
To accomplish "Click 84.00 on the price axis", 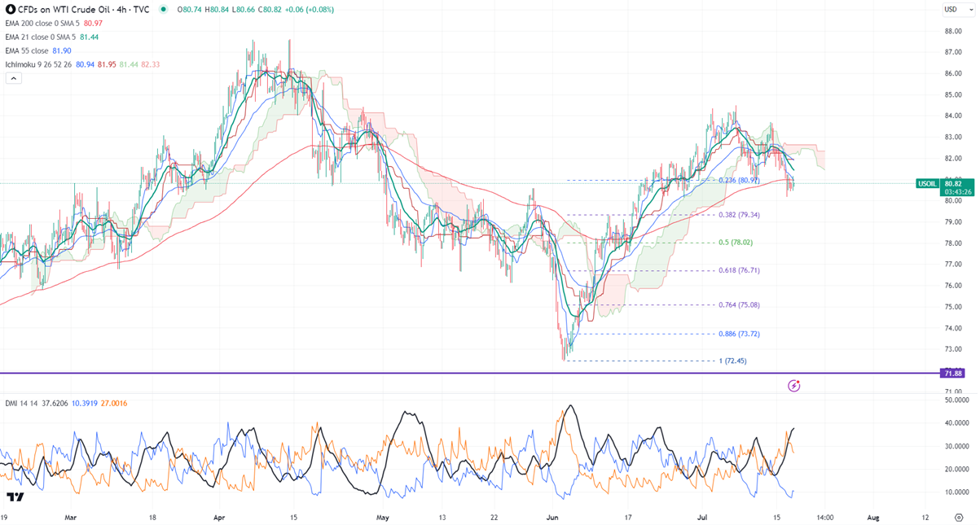I will (x=954, y=116).
